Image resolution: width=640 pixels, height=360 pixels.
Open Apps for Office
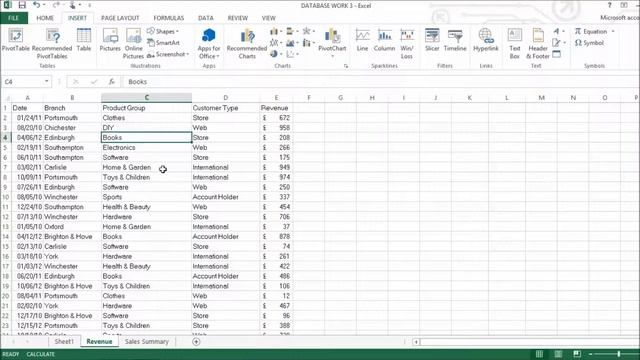tap(209, 44)
